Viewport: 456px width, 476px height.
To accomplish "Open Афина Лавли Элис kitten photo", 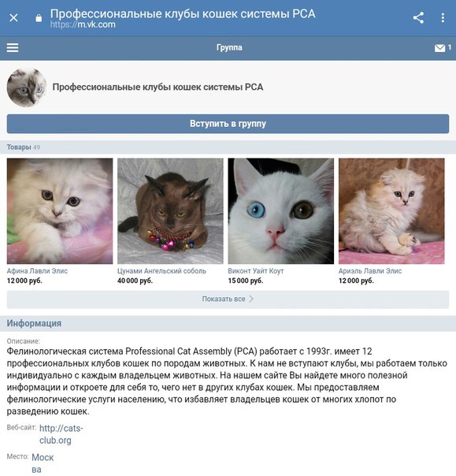I will [60, 211].
